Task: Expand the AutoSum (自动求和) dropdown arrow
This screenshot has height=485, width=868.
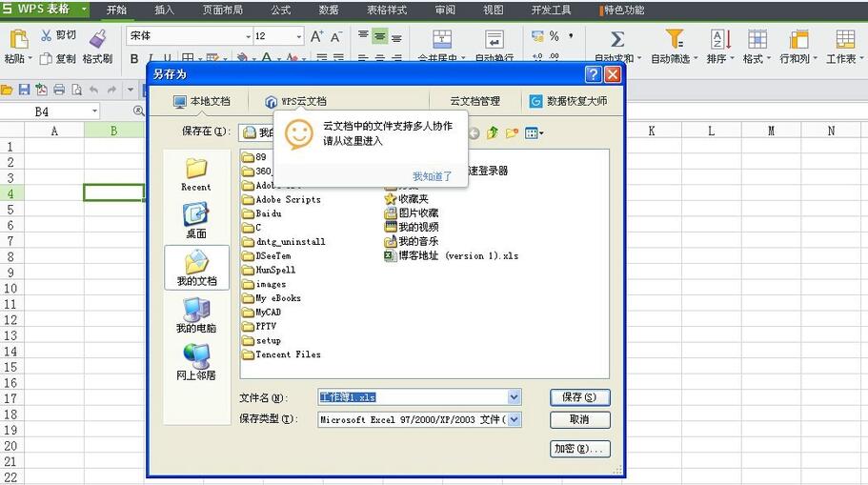Action: click(x=638, y=58)
